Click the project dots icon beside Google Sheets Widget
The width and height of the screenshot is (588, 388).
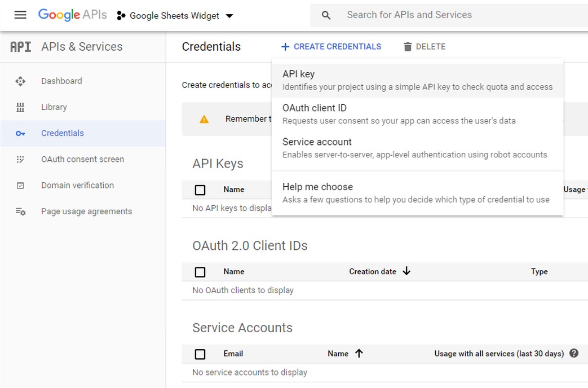click(121, 15)
